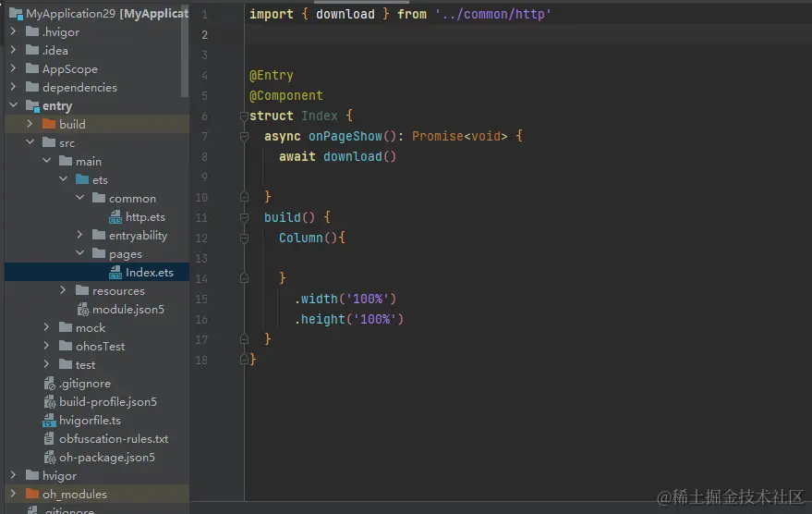Collapse the pages folder
The image size is (812, 514).
pos(79,253)
